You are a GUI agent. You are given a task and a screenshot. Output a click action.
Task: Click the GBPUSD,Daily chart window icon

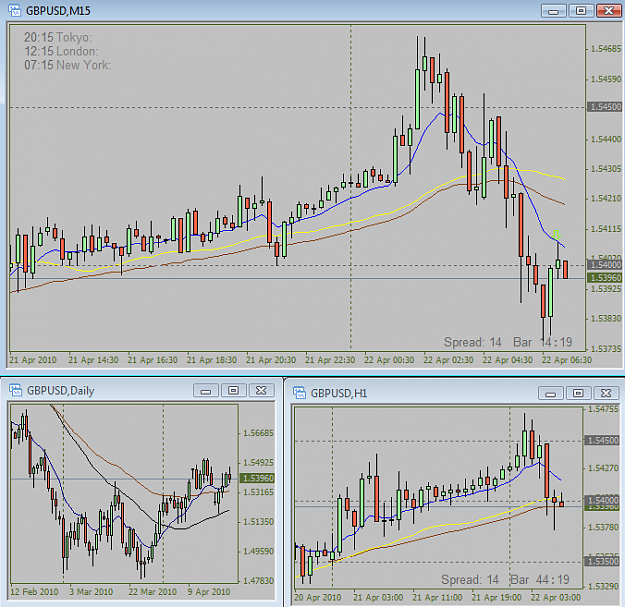(16, 390)
